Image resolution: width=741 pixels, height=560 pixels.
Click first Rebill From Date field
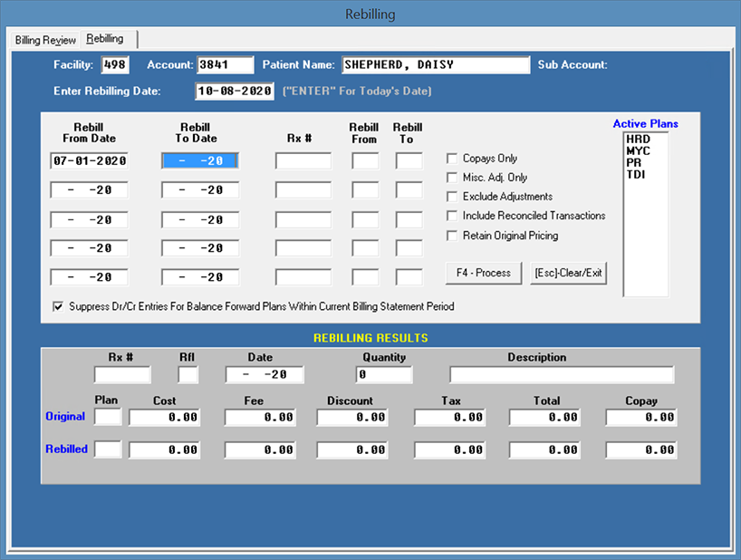(89, 161)
